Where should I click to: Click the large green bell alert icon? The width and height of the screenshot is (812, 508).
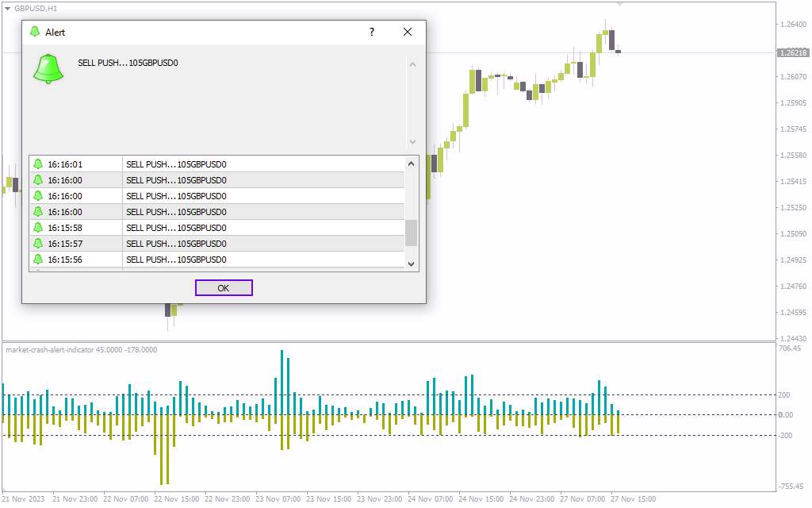pyautogui.click(x=48, y=68)
